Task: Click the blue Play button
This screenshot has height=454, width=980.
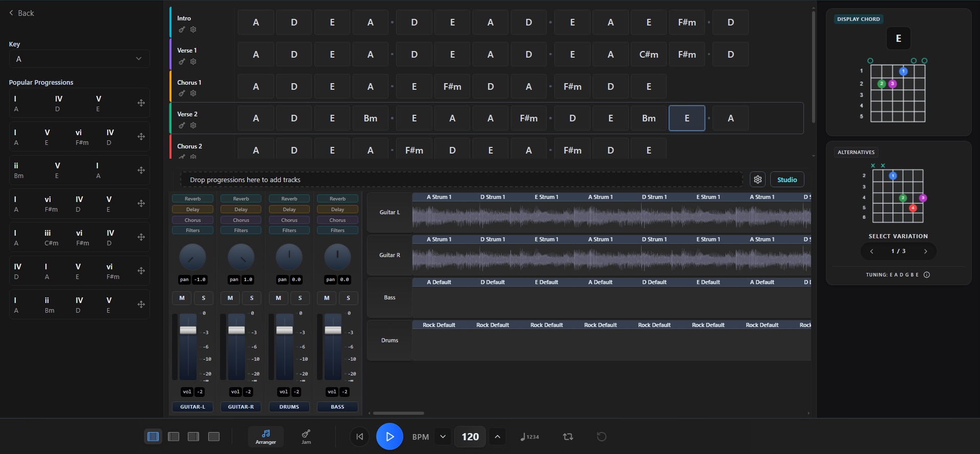Action: pyautogui.click(x=389, y=437)
